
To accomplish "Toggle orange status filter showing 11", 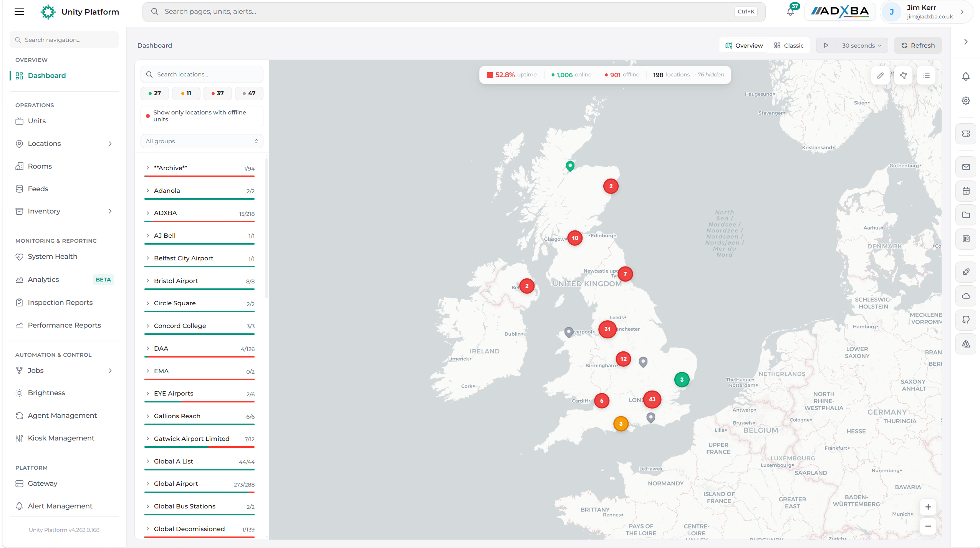I will pos(186,93).
